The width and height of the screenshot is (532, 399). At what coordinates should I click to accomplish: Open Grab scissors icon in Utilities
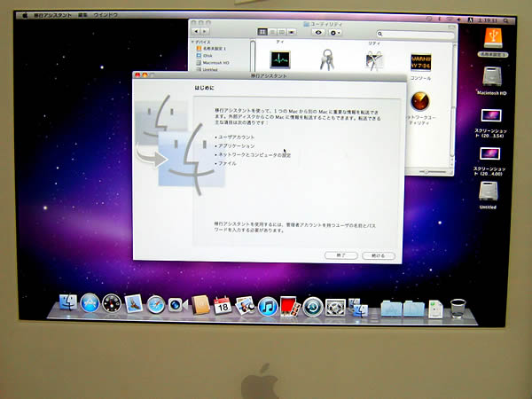coord(374,61)
